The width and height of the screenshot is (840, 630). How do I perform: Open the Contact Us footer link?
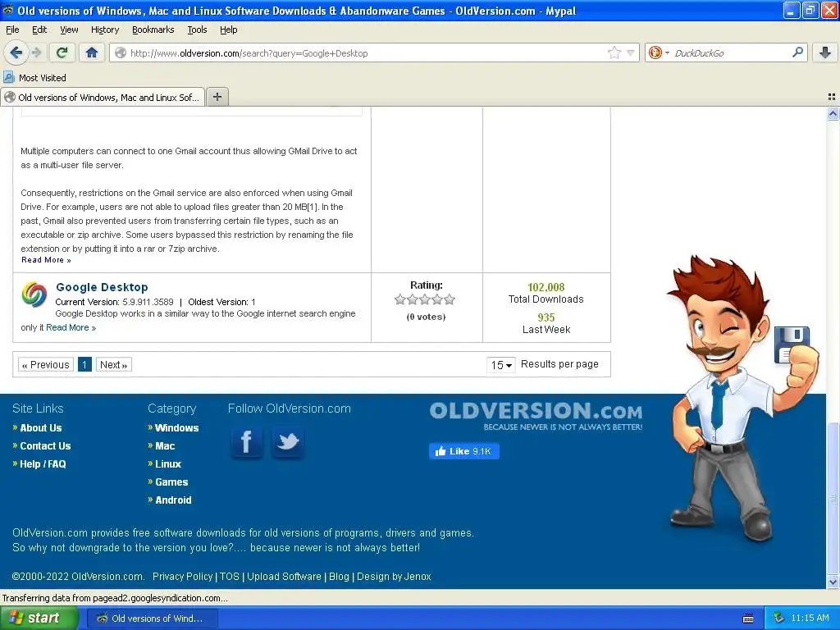[x=45, y=445]
